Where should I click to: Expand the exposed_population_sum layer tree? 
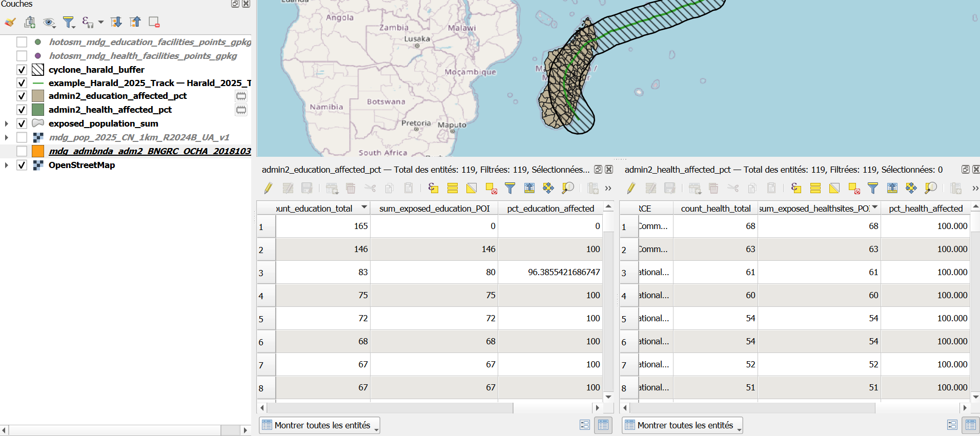pos(6,123)
